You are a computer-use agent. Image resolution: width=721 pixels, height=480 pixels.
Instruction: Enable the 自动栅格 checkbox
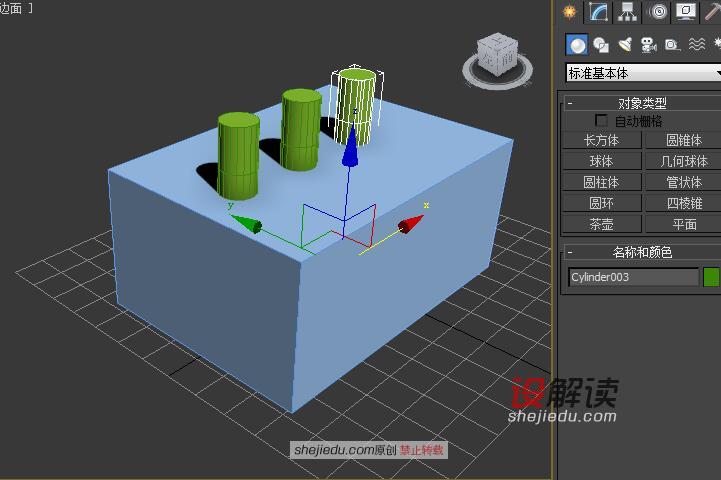point(601,121)
